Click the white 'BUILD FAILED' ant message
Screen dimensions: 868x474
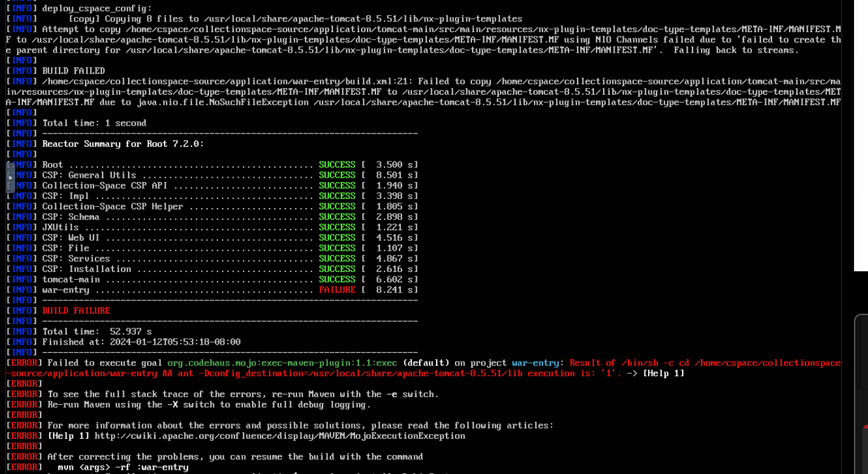73,71
